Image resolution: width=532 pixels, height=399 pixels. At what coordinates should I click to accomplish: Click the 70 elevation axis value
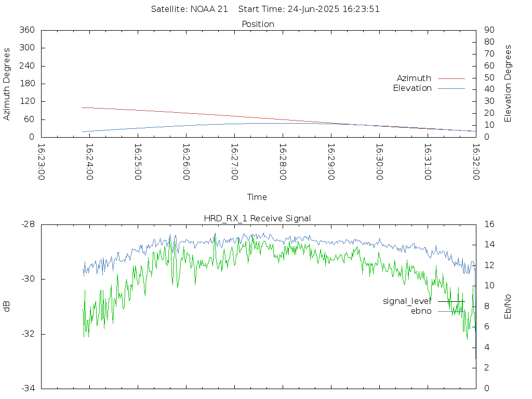coord(489,54)
